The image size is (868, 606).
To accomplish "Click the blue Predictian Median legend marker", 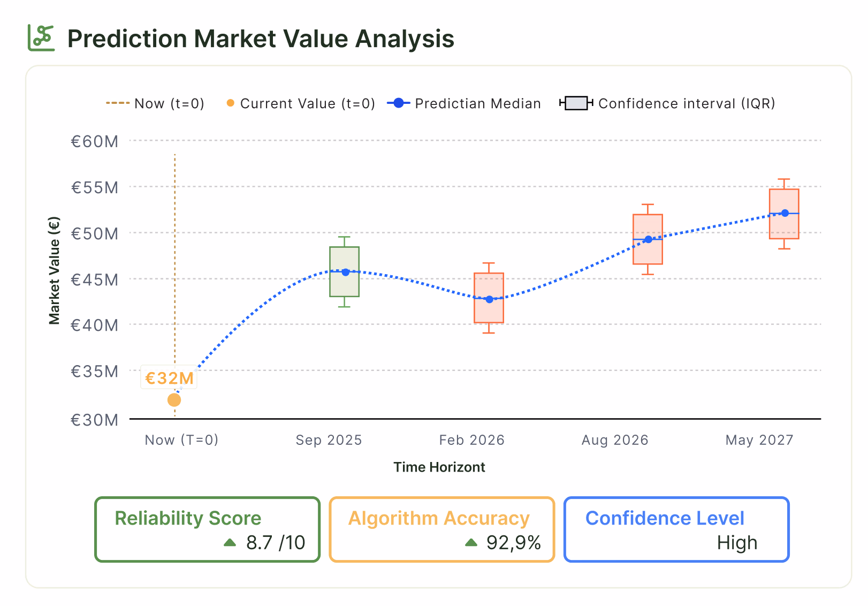I will pos(398,103).
